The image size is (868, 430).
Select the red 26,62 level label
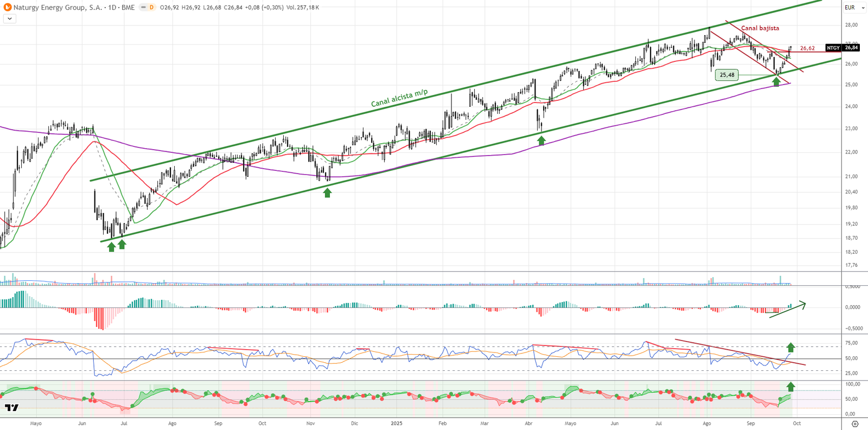[807, 48]
